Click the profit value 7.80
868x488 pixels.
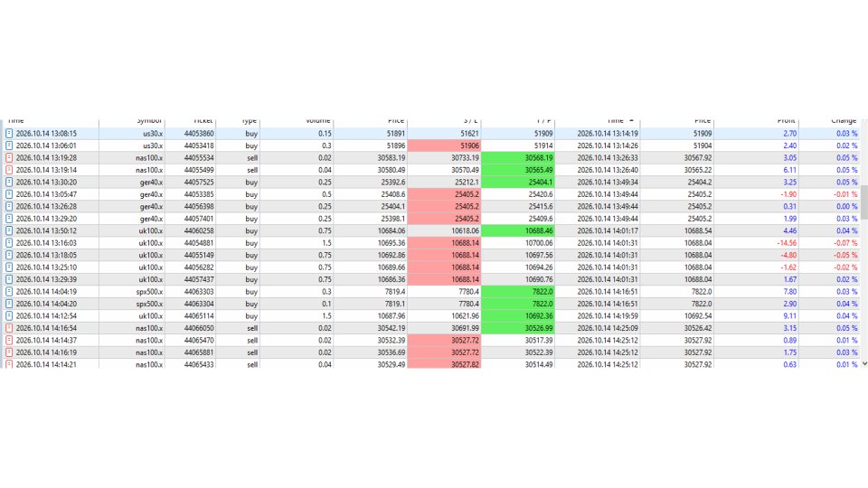click(x=790, y=292)
